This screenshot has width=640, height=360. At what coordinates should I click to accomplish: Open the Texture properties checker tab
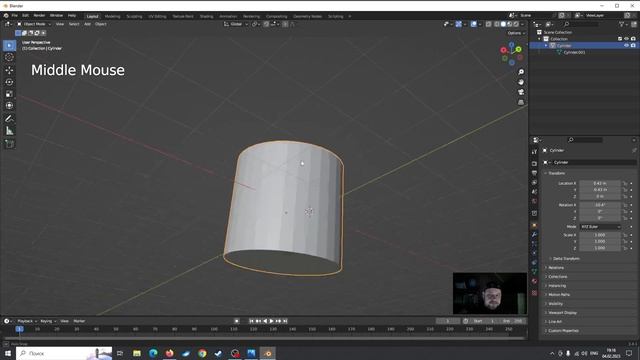click(534, 293)
